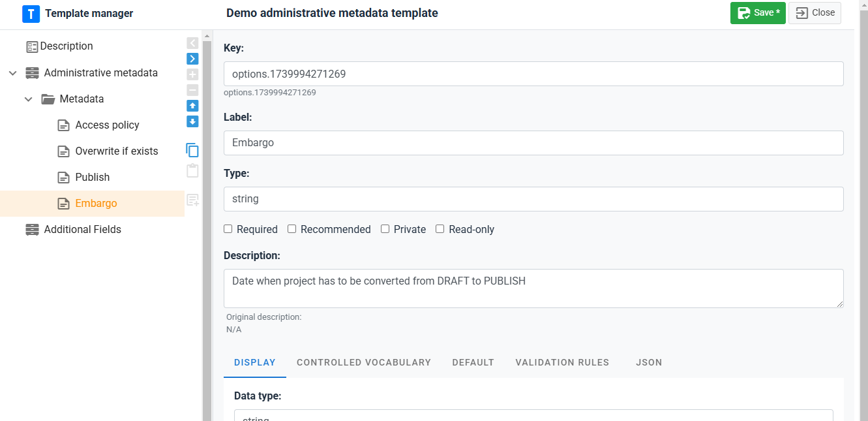Select the Publish item in the tree
Screen dimensions: 868x421
coord(93,178)
